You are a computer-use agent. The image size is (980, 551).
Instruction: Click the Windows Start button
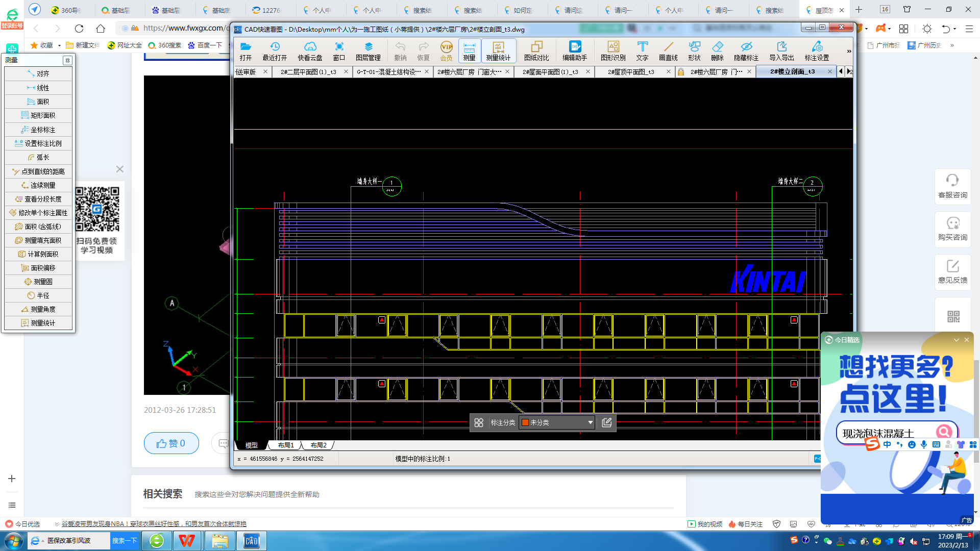coord(13,540)
